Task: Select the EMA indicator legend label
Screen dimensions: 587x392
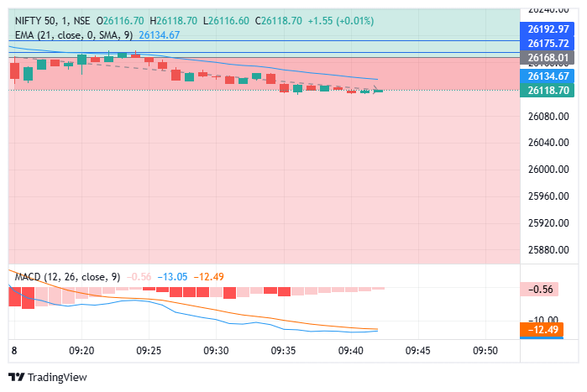Action: pos(74,34)
